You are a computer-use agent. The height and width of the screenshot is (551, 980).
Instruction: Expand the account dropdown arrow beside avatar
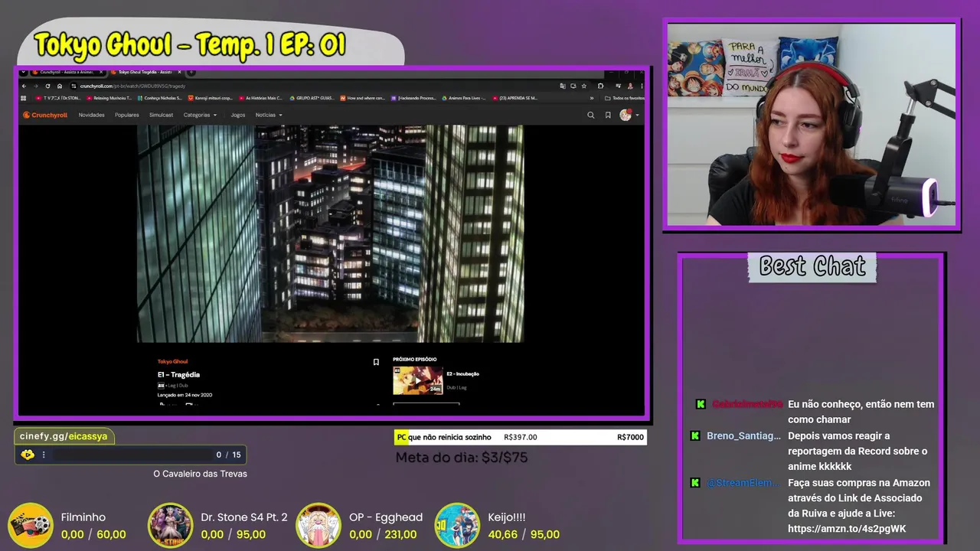(637, 115)
